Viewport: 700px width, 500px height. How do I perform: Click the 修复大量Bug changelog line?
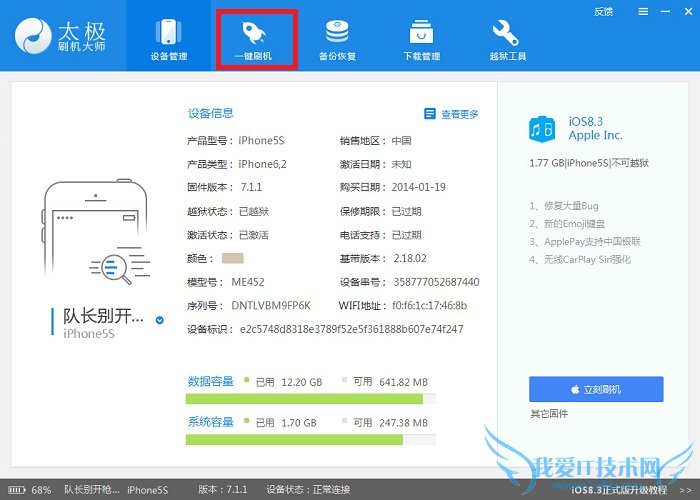564,206
